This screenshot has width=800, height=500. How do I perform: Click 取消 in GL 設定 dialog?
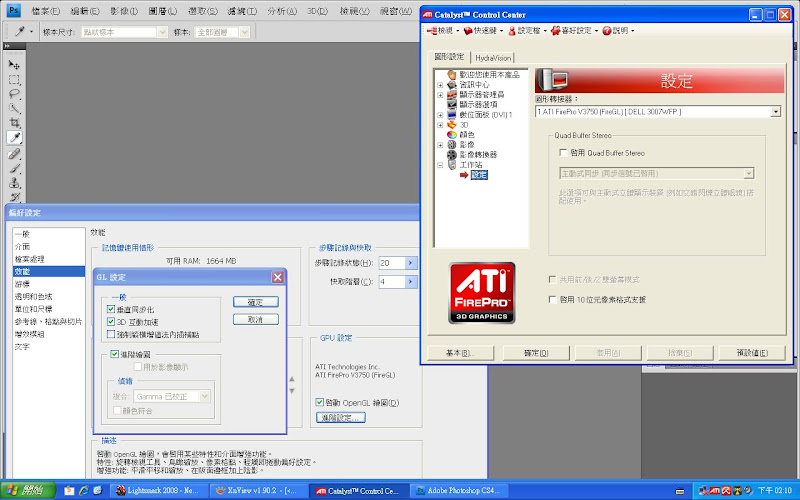click(256, 319)
